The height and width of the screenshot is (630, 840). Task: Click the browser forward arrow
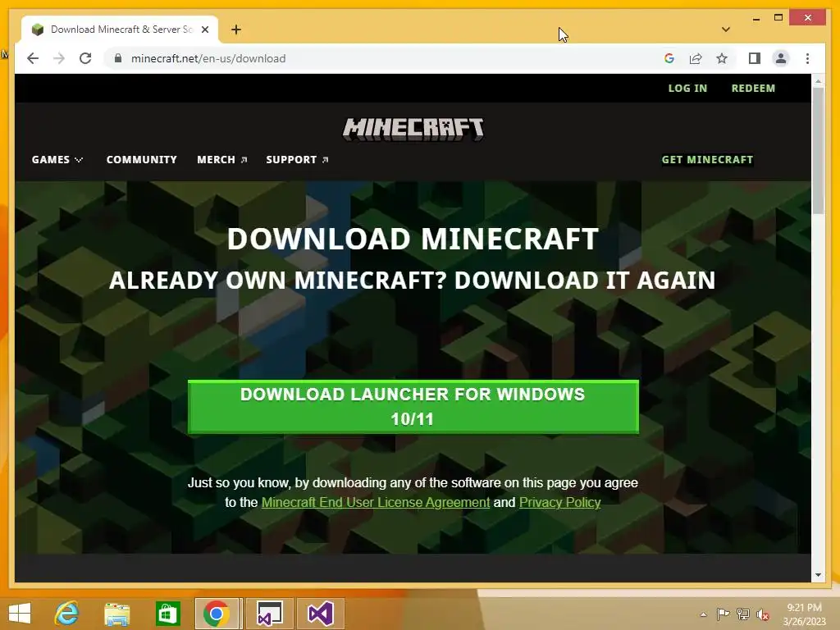tap(59, 58)
